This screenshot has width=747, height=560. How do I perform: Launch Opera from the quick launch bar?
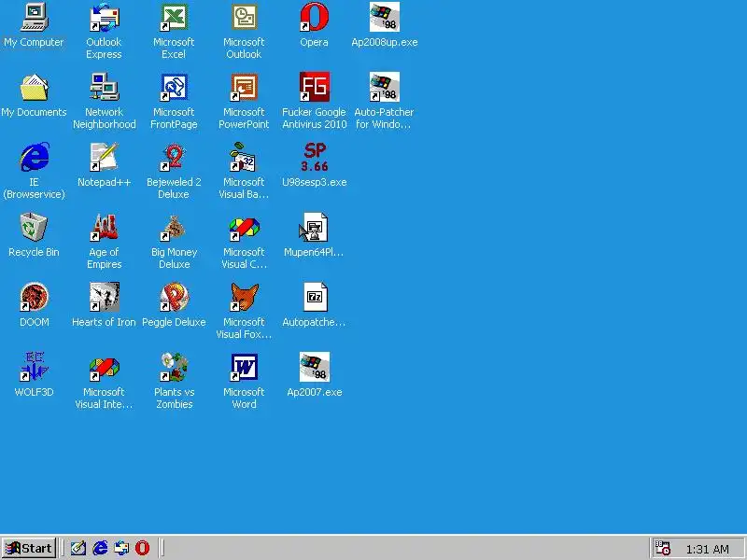(142, 548)
